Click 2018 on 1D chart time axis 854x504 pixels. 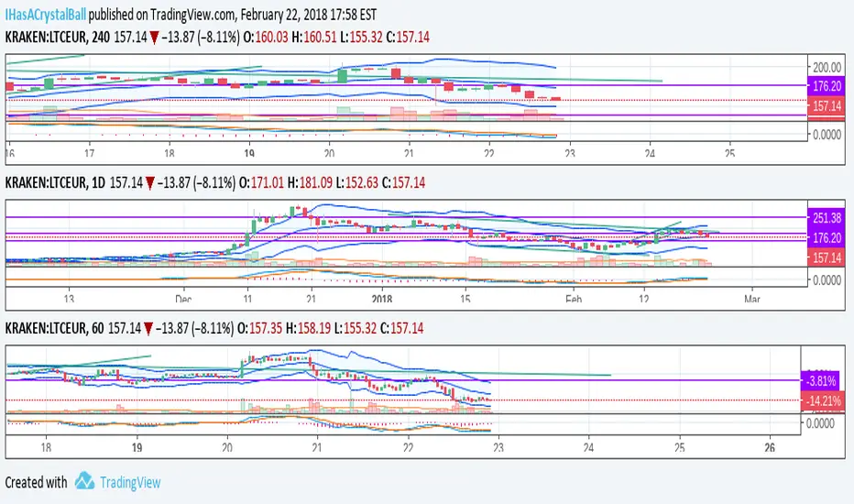coord(382,299)
